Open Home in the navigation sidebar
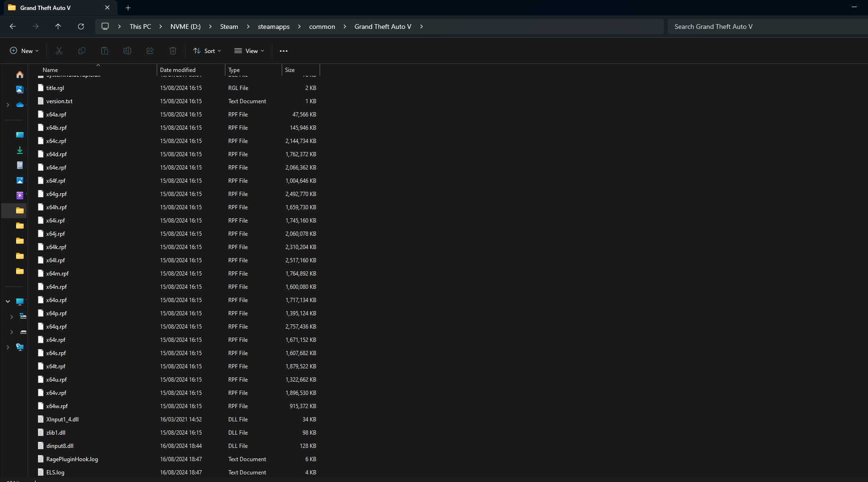Viewport: 868px width, 482px height. coord(19,75)
